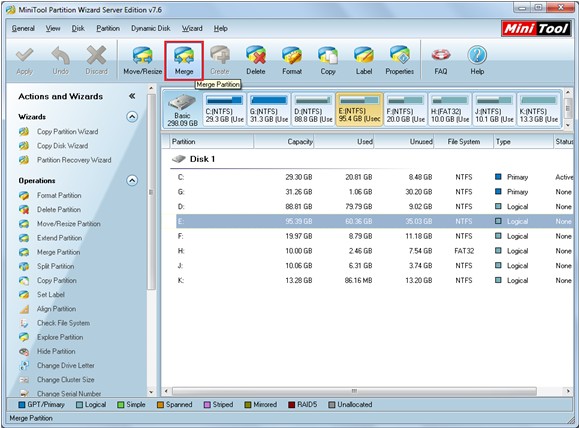Select the H:(FAT32) partition block in disk map
The width and height of the screenshot is (579, 428).
tap(450, 110)
